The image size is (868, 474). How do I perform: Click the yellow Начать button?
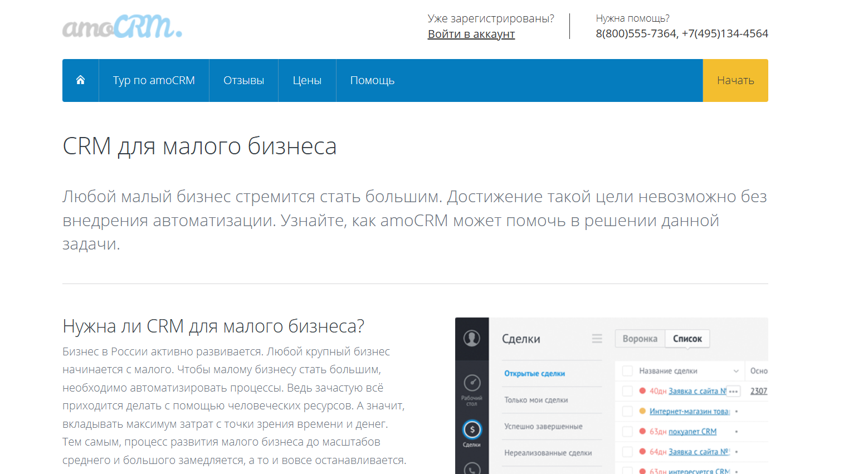point(735,80)
